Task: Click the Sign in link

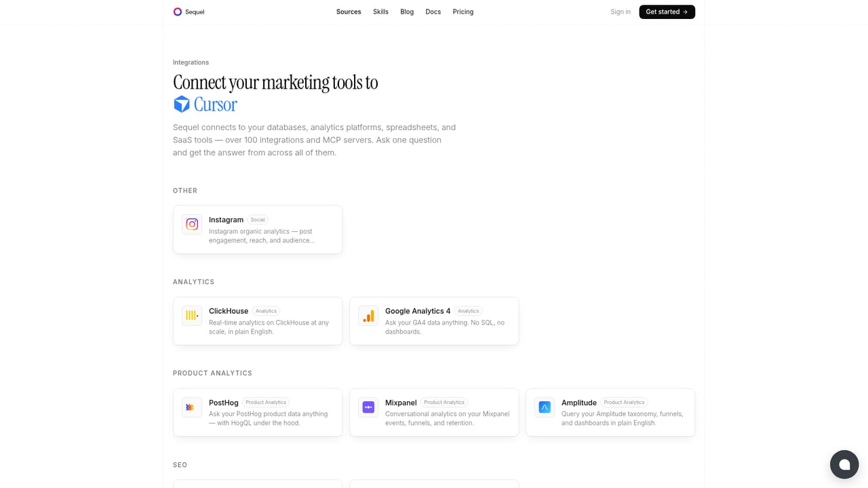Action: pos(620,12)
